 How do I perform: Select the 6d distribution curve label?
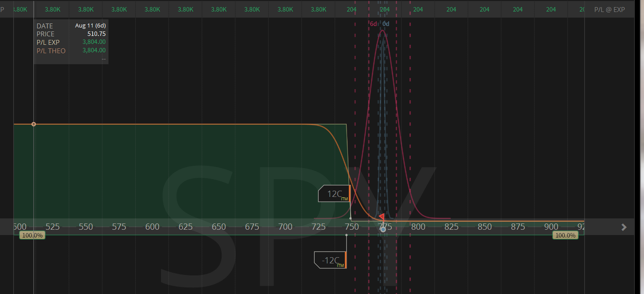point(373,24)
